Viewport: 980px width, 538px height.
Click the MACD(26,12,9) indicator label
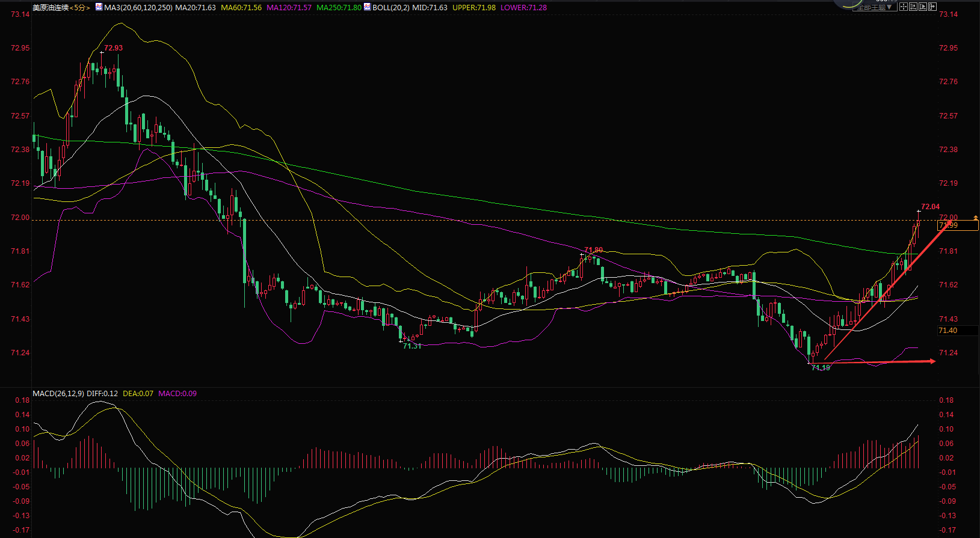[58, 394]
